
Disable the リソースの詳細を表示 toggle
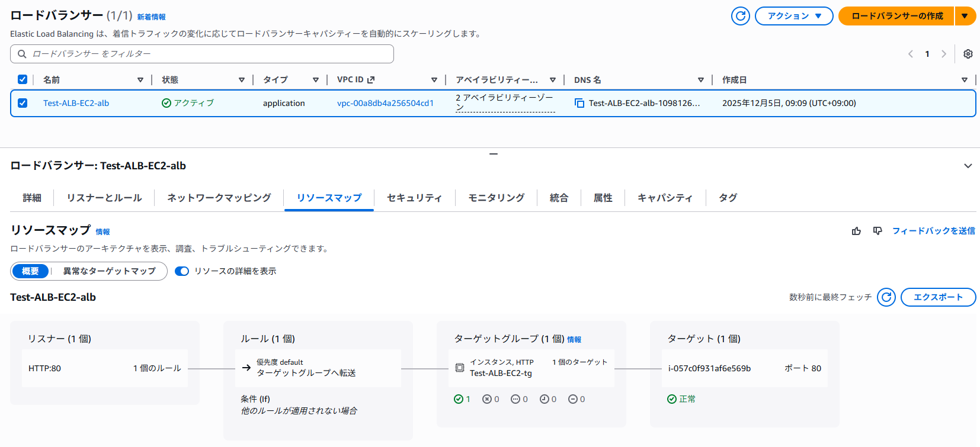(x=182, y=271)
